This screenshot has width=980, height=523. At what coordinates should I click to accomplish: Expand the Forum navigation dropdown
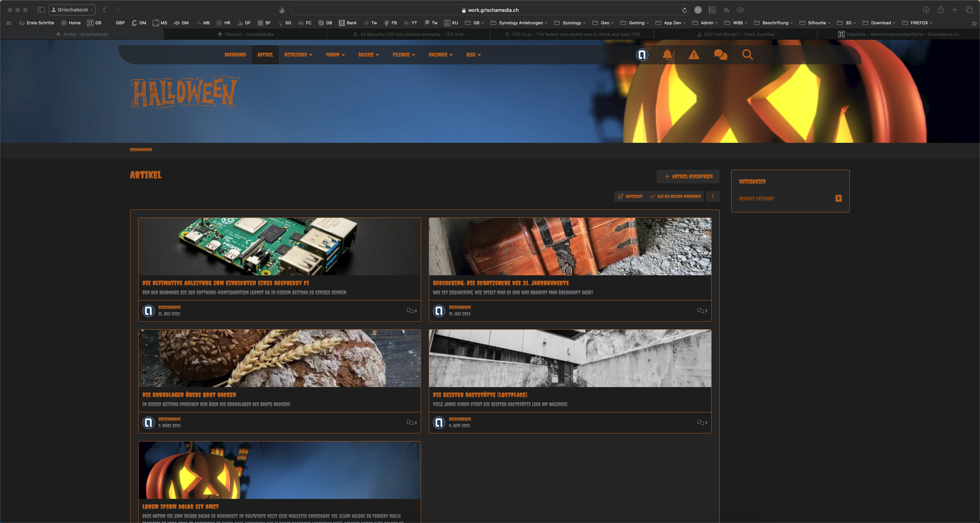[335, 55]
